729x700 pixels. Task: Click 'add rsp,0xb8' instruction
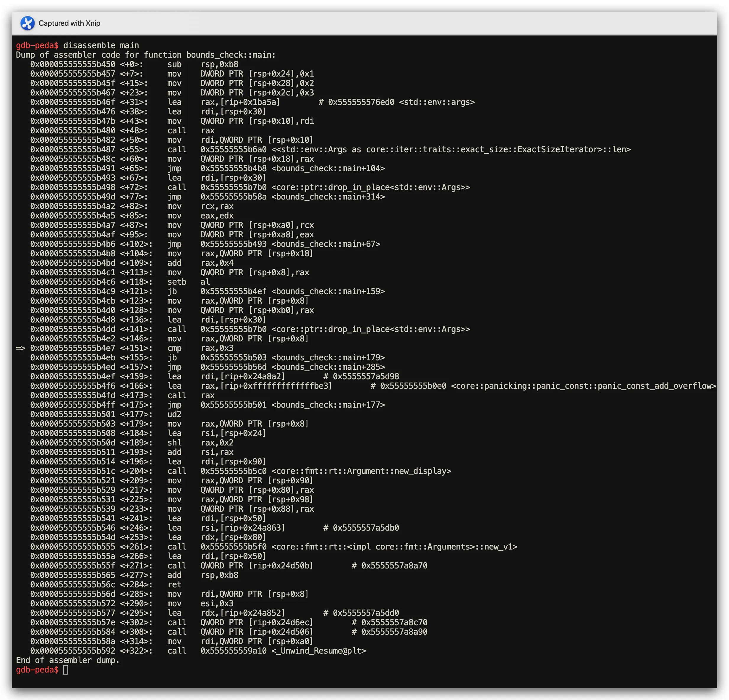pos(203,575)
